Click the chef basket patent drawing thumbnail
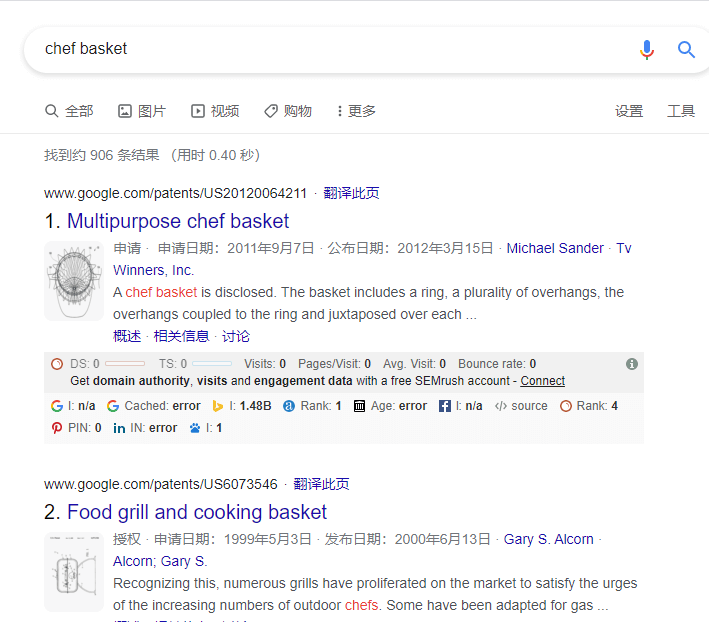This screenshot has width=709, height=622. point(74,281)
